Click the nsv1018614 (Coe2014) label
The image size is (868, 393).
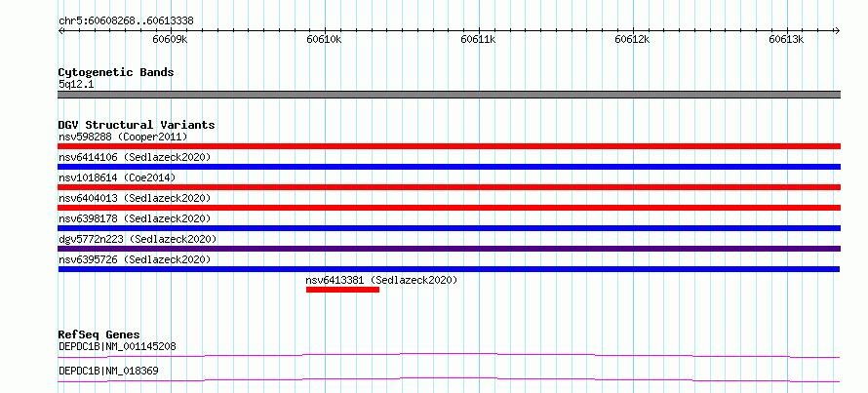click(117, 177)
